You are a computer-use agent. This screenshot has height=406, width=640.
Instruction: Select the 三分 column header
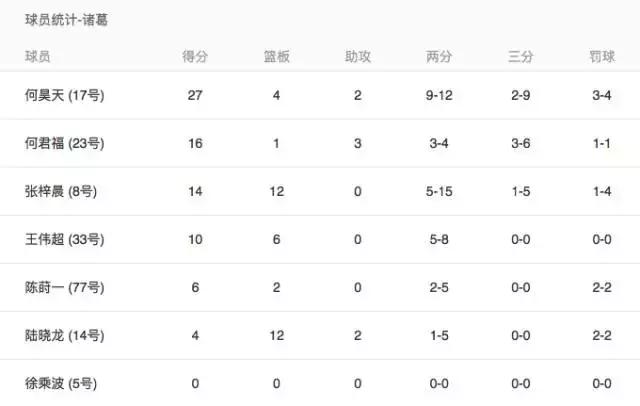coord(521,57)
